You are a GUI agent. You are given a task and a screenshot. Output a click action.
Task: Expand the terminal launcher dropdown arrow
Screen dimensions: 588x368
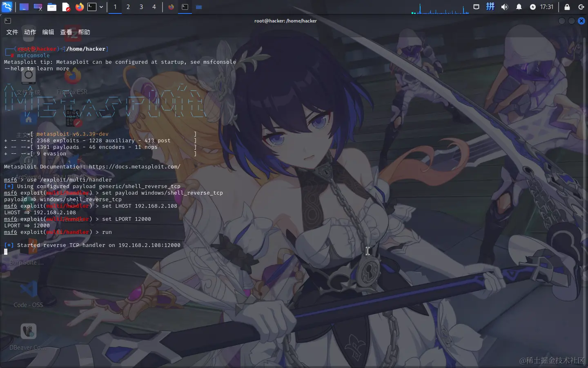pos(101,7)
